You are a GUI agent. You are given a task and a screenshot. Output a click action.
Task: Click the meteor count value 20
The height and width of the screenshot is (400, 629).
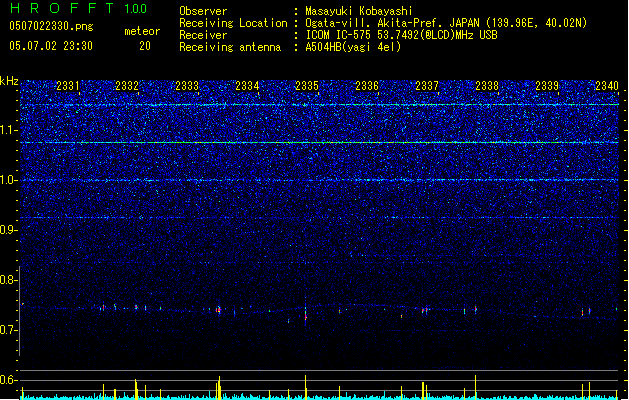point(145,46)
